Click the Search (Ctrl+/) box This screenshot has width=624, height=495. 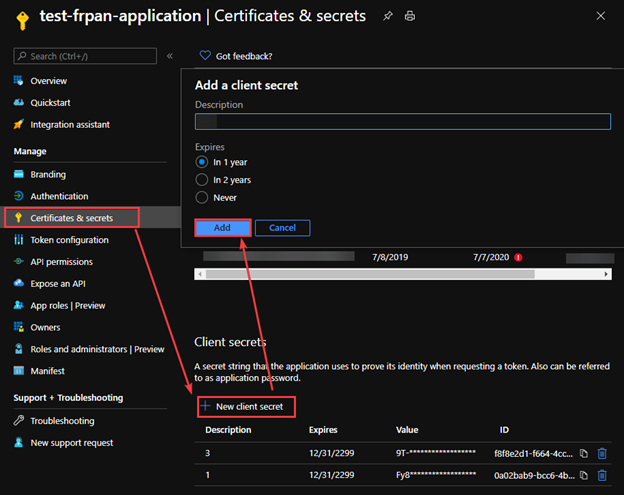point(85,56)
